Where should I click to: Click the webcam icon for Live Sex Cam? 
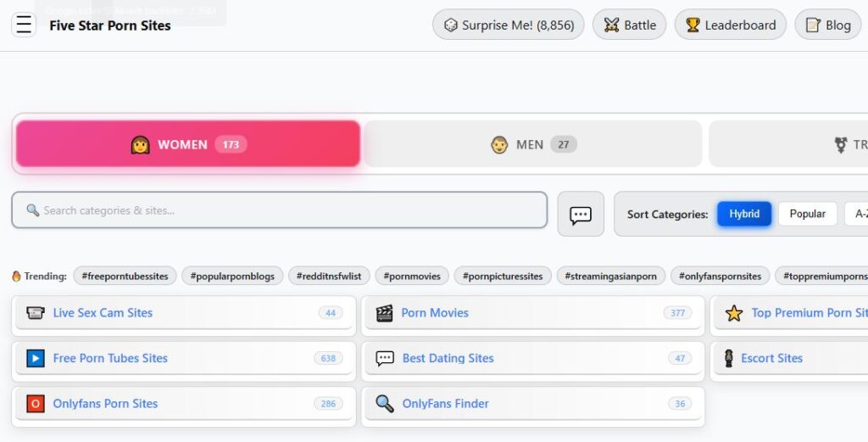[x=36, y=313]
